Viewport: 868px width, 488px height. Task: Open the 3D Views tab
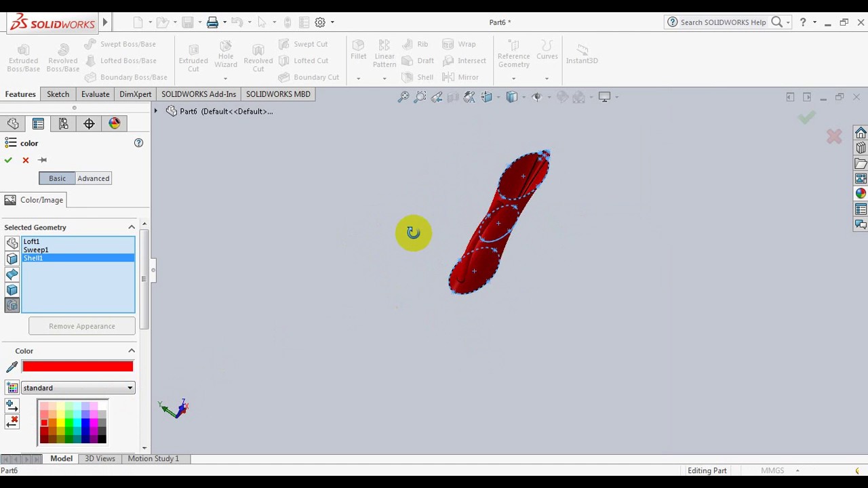[x=100, y=459]
